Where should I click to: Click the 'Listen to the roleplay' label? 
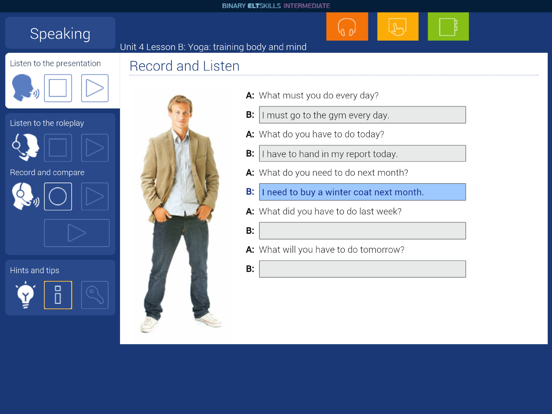click(x=47, y=123)
